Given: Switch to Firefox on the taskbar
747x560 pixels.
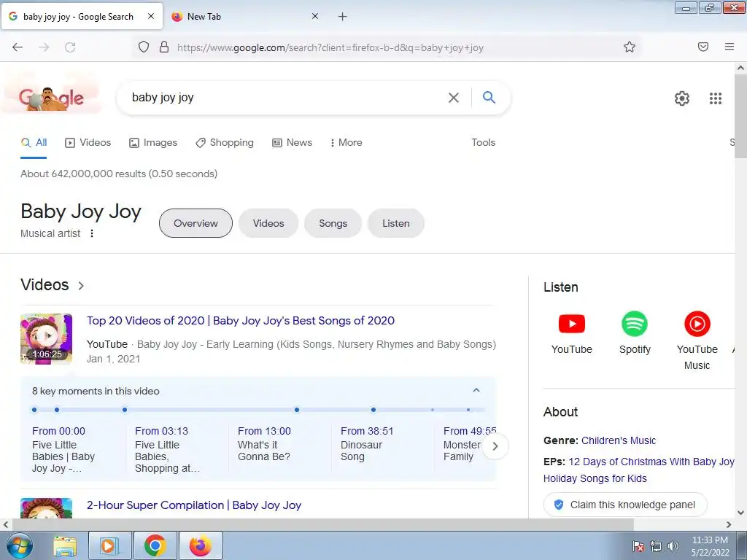Looking at the screenshot, I should (200, 545).
